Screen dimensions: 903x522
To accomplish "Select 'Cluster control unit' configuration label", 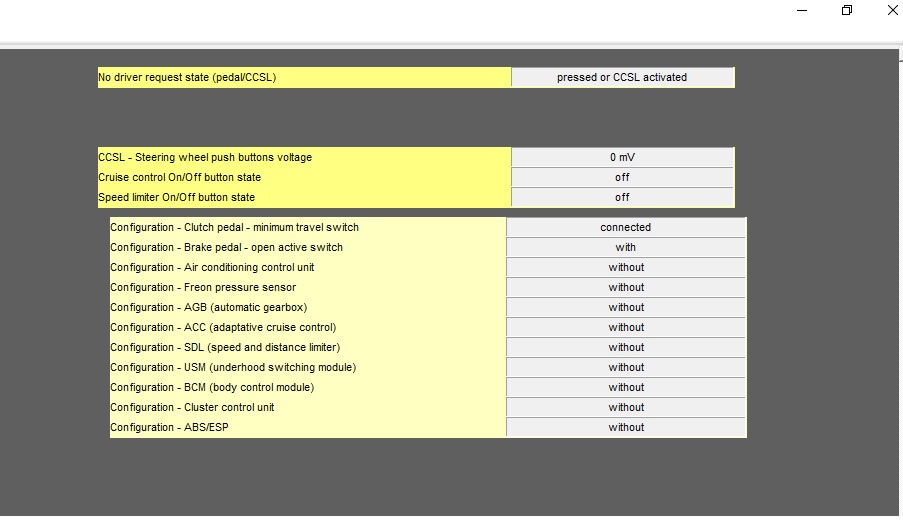I will pos(192,407).
